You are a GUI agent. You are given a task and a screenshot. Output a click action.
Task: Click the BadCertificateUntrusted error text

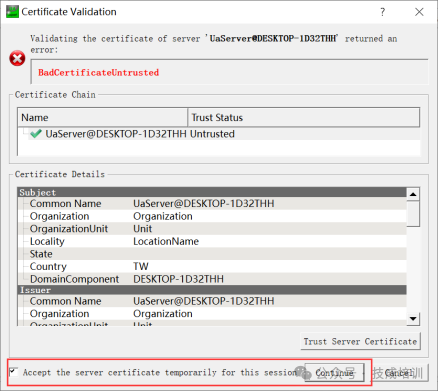[x=98, y=72]
